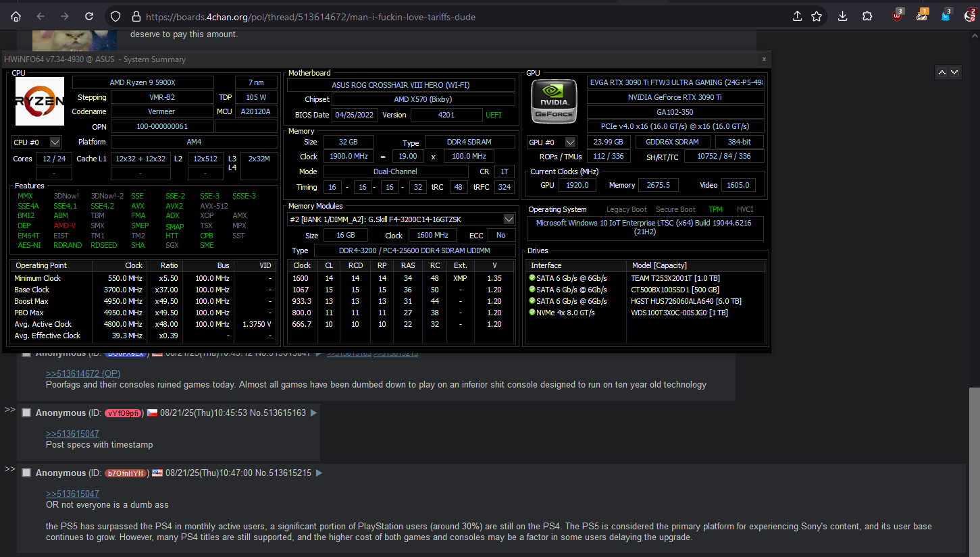Tick checkbox for post by b7OfnHYH

26,473
